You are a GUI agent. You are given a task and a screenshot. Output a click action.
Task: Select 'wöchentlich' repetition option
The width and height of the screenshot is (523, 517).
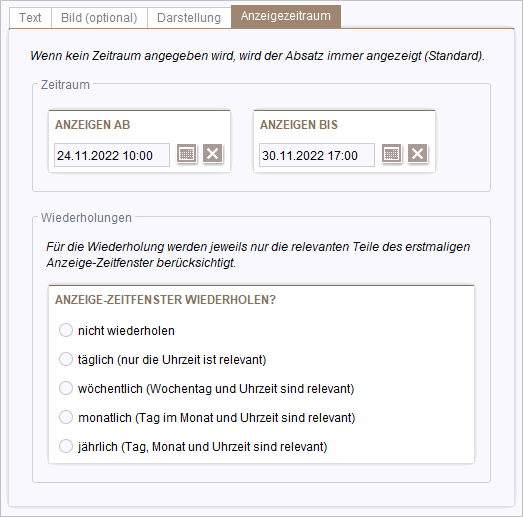66,388
